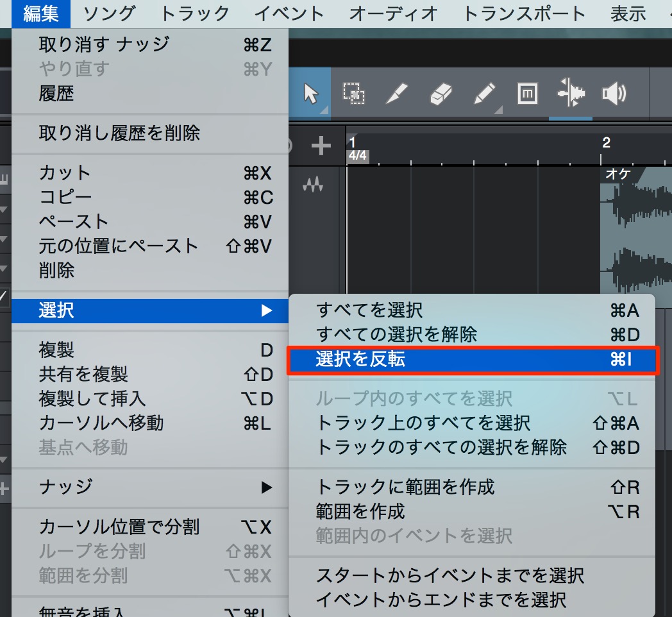Choose すべての選択を解除
Screen dimensions: 672x617
click(x=472, y=334)
